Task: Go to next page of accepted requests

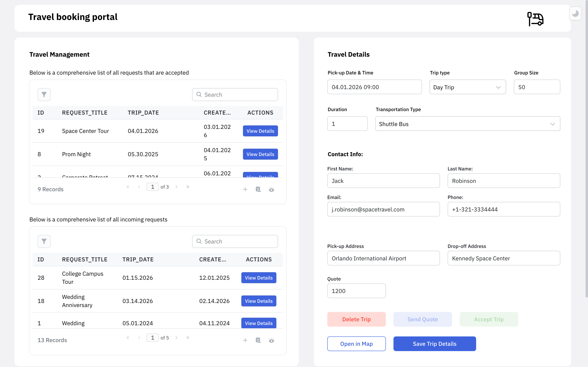Action: pos(176,187)
